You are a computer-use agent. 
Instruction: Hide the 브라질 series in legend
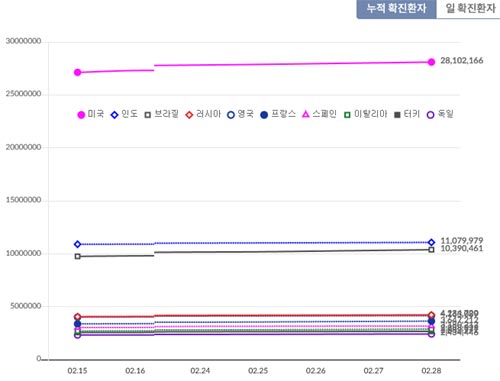[x=162, y=114]
